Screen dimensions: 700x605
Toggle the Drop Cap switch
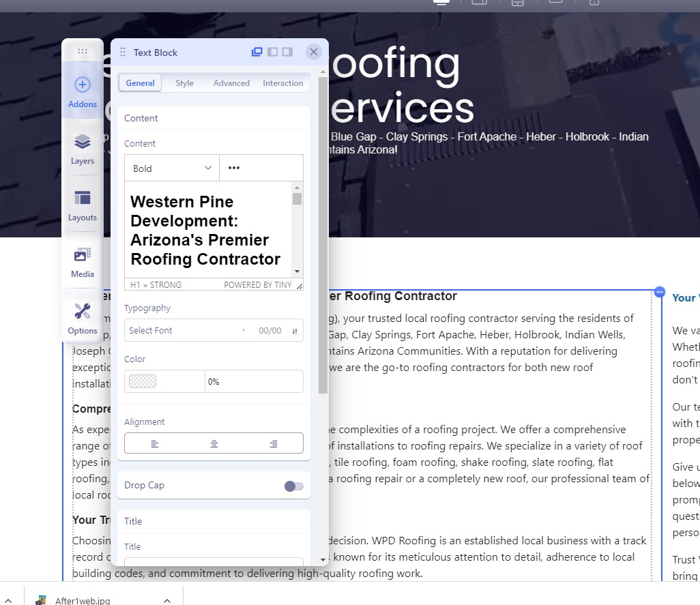(294, 486)
